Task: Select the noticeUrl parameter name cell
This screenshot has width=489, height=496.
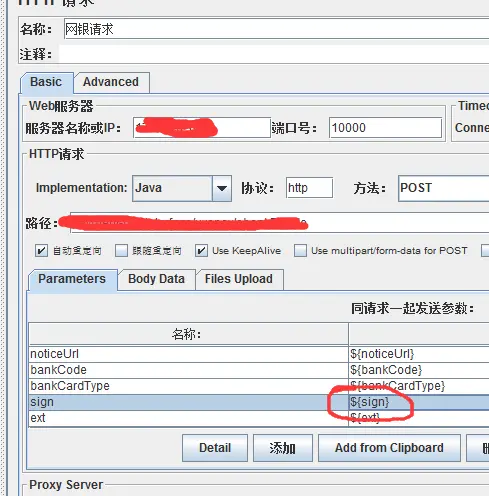Action: 188,354
